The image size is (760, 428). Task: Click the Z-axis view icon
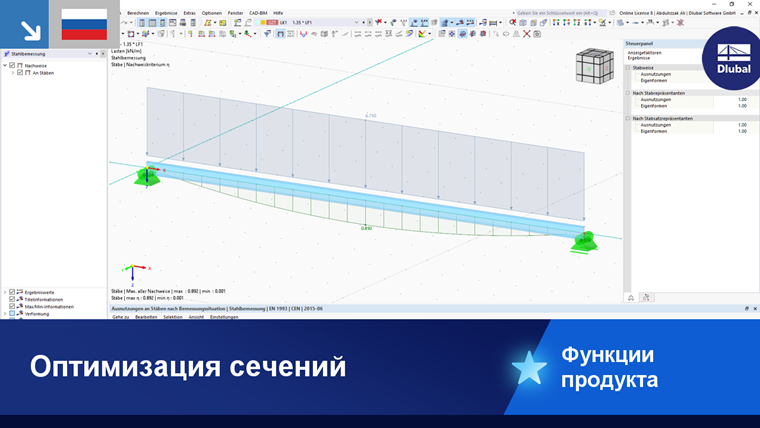pyautogui.click(x=576, y=22)
